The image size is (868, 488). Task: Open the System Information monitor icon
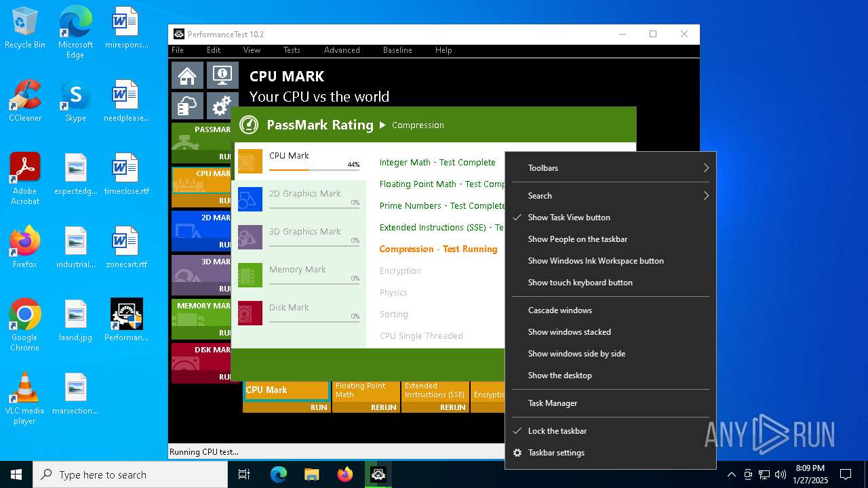222,76
